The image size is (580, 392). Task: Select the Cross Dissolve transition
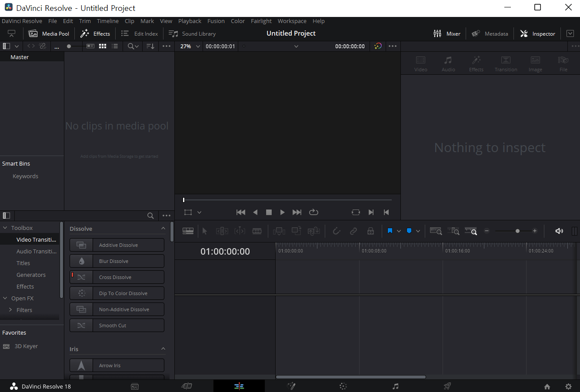[x=117, y=277]
